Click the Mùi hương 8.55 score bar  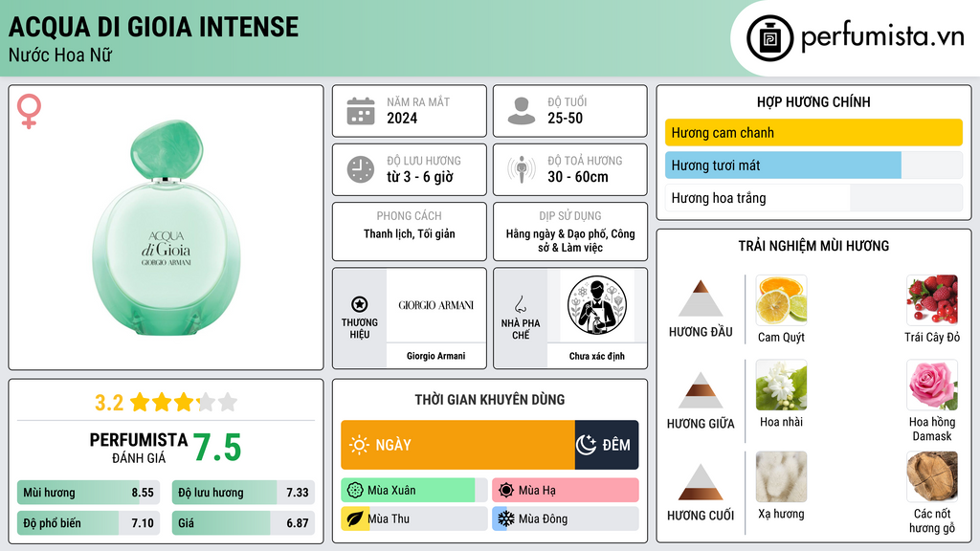(89, 493)
